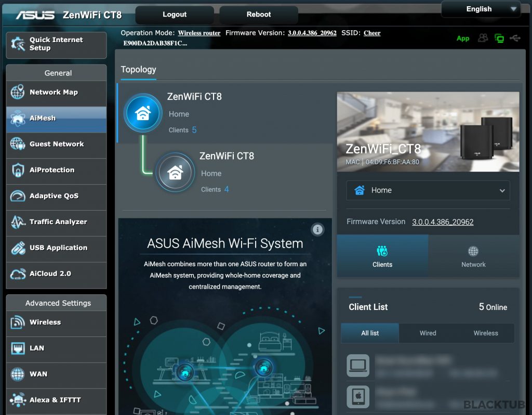Image resolution: width=532 pixels, height=415 pixels.
Task: Click firmware version link in node panel
Action: click(443, 222)
